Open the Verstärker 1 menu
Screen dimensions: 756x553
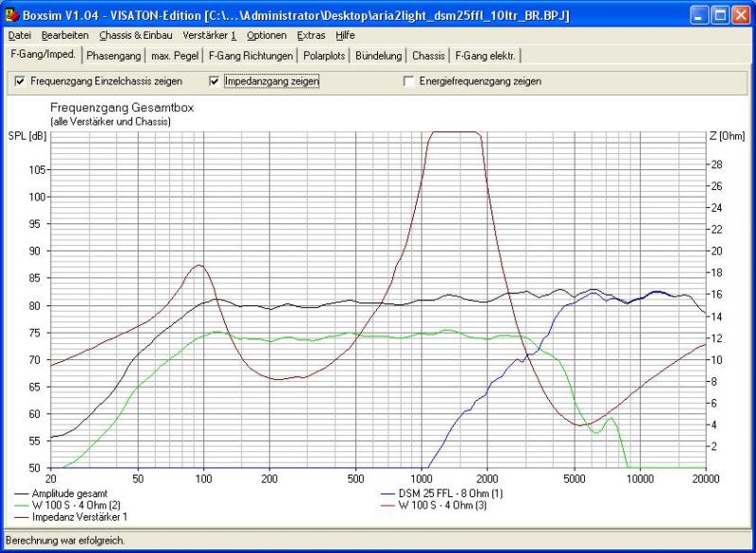tap(210, 35)
